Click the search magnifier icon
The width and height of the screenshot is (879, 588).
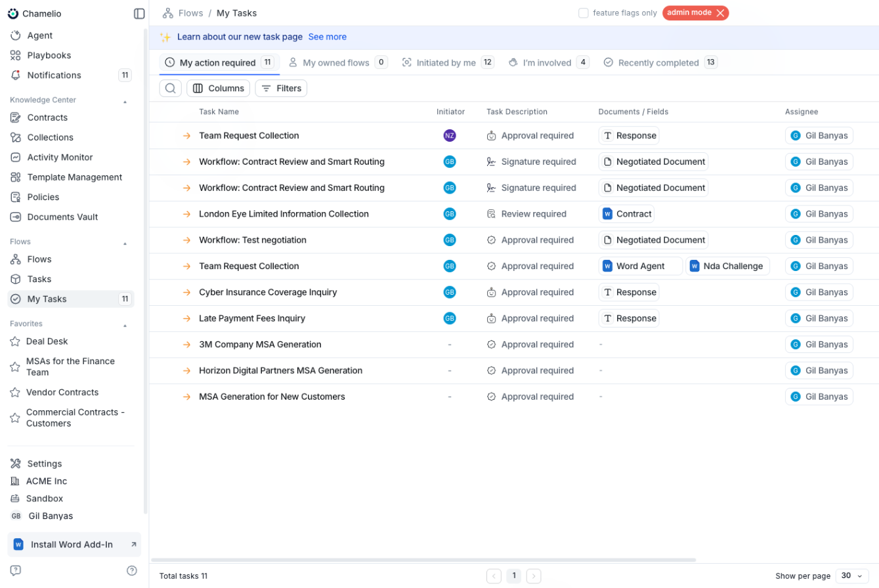click(171, 89)
